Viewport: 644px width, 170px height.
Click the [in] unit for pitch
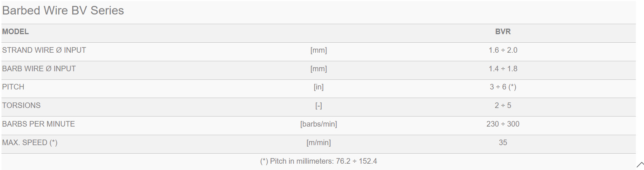coord(319,87)
